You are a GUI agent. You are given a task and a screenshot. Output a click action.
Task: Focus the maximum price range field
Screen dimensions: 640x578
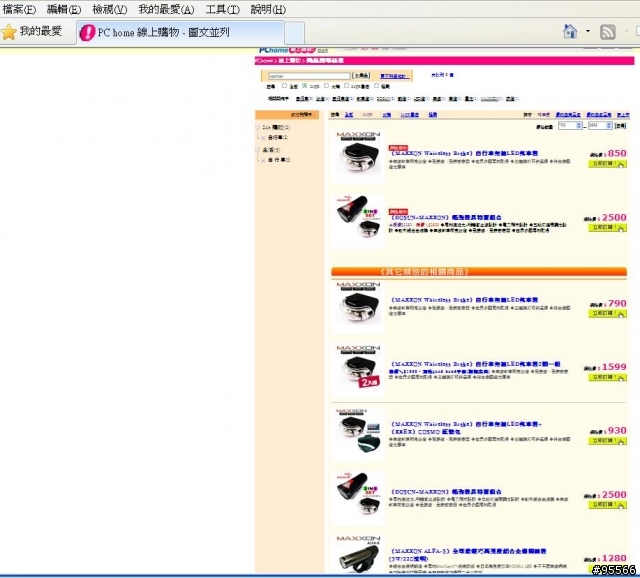click(597, 126)
